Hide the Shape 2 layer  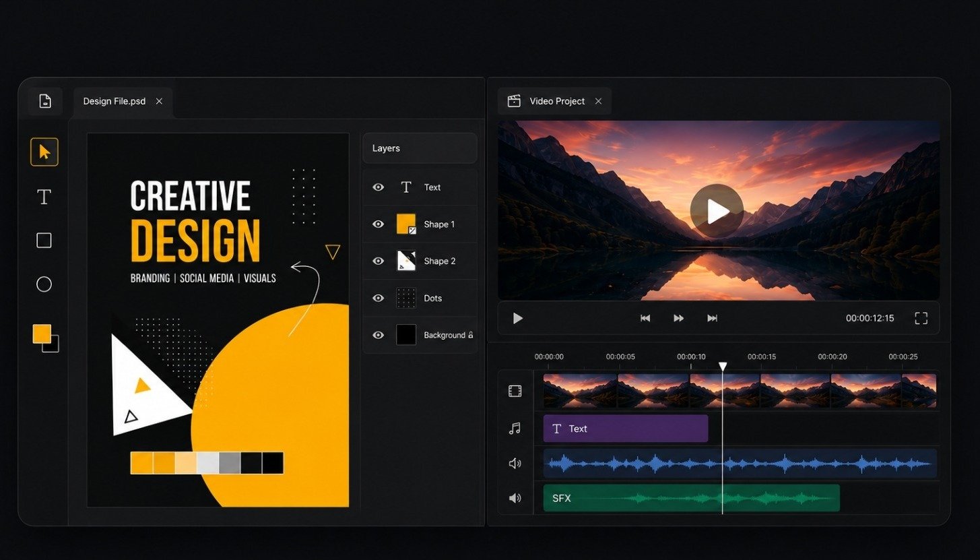[379, 261]
